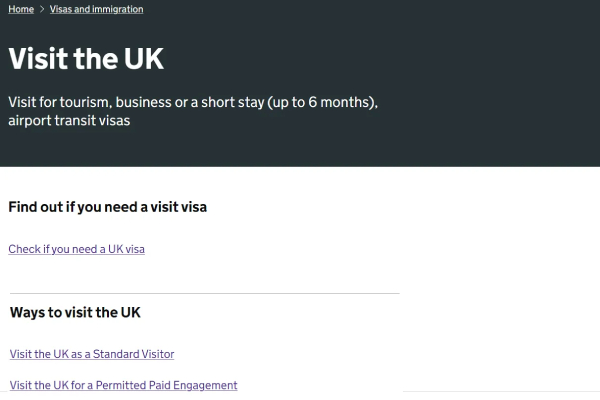Follow the Permitted Paid Engagement link

coord(123,385)
